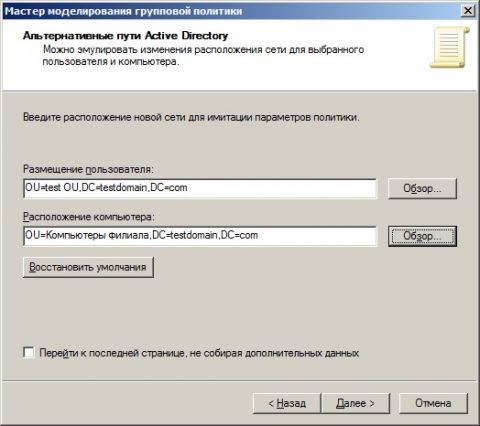The image size is (480, 426).
Task: Click Обзор button for Расположение компьютера
Action: (422, 236)
